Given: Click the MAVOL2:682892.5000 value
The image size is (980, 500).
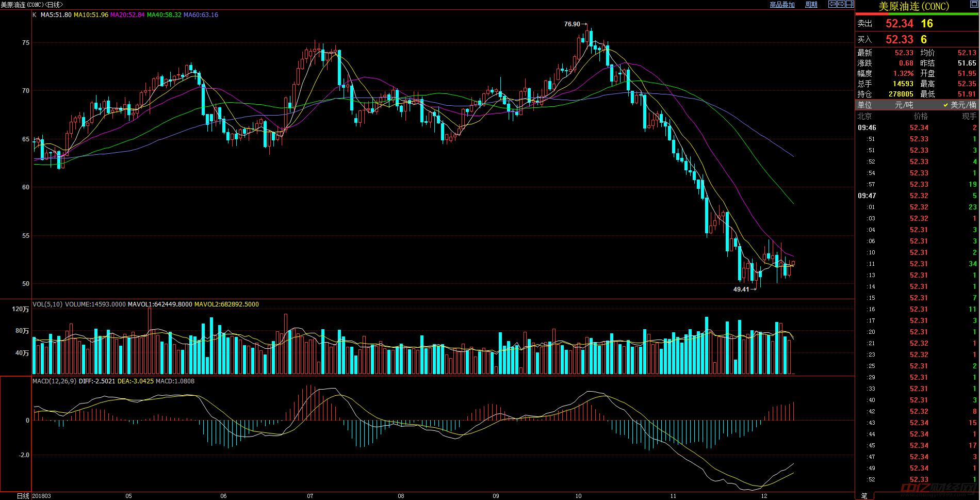Looking at the screenshot, I should [x=226, y=304].
